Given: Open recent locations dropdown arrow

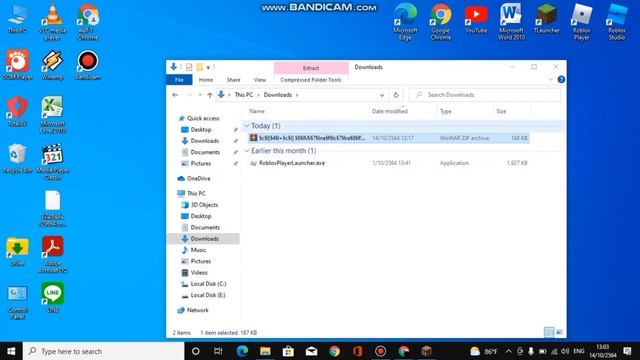Looking at the screenshot, I should click(x=200, y=95).
